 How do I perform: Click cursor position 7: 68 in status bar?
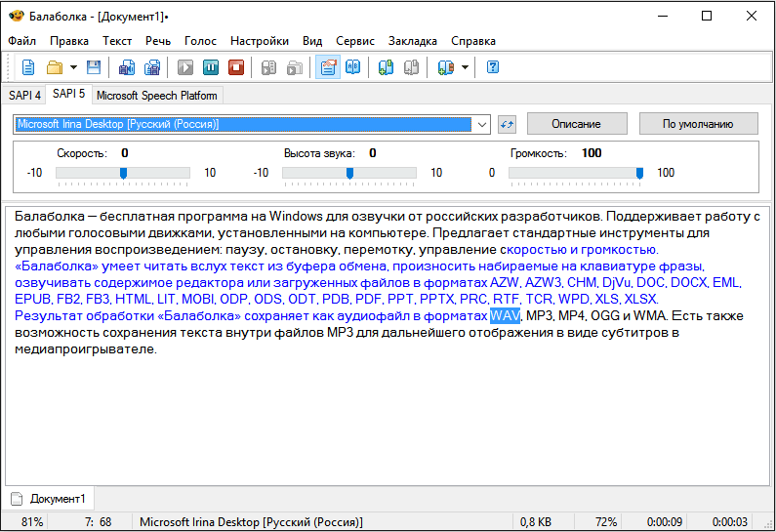98,522
